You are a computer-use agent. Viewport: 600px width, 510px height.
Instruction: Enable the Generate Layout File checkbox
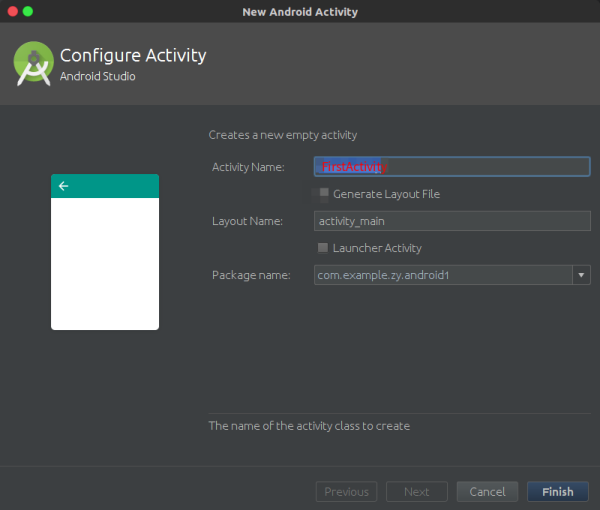324,192
